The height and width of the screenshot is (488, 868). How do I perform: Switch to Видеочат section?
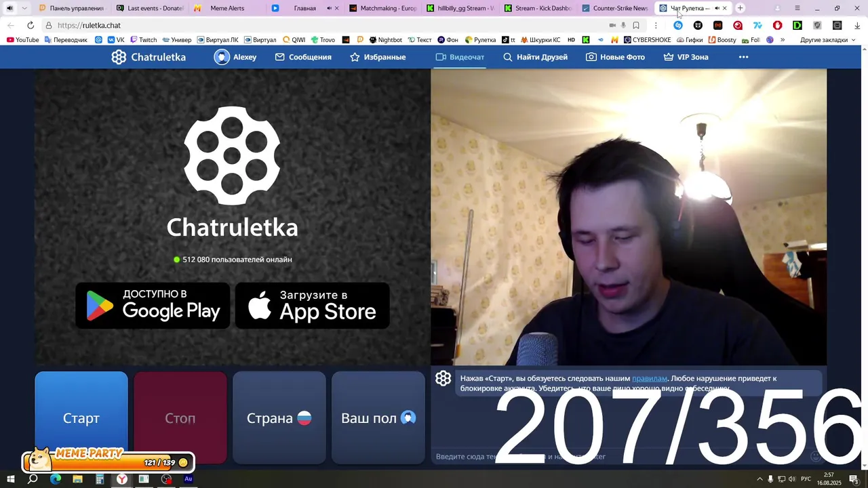(460, 57)
